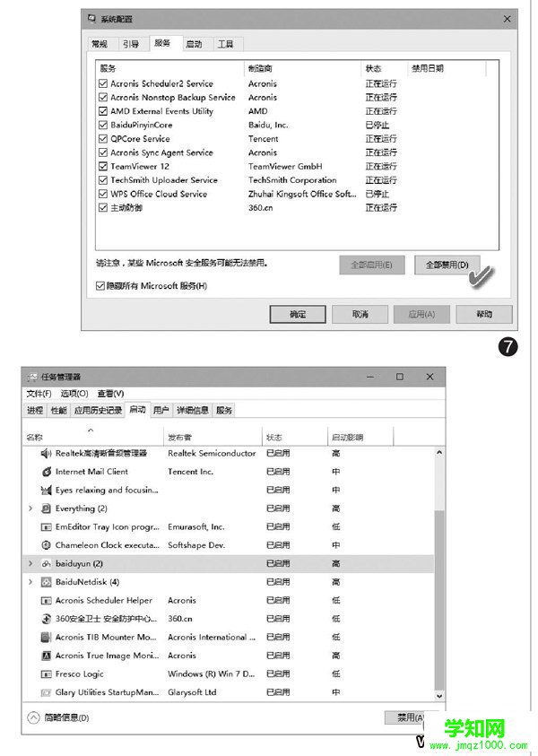The width and height of the screenshot is (538, 756).
Task: Maximize the Task Manager window
Action: click(400, 377)
